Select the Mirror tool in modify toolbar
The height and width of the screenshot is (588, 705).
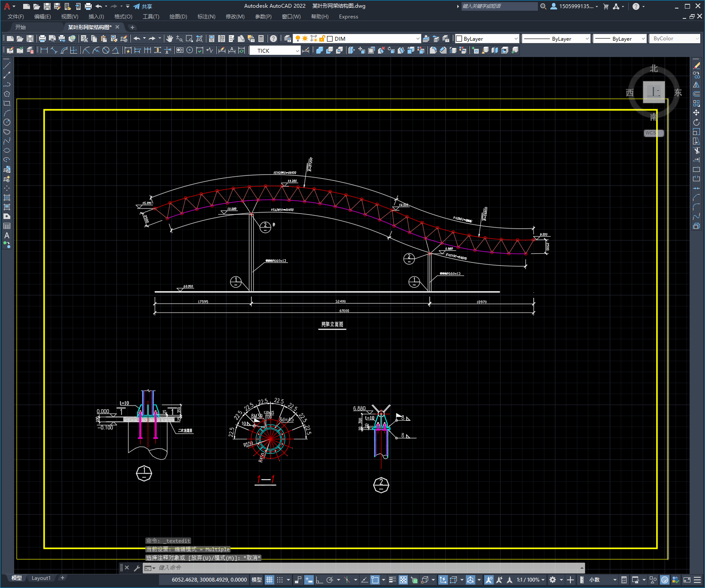696,84
